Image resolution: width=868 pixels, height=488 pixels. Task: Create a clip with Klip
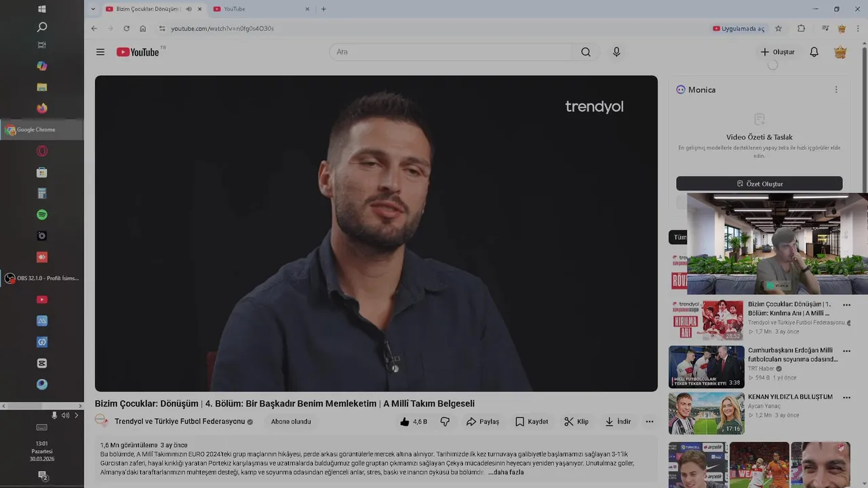(x=576, y=422)
